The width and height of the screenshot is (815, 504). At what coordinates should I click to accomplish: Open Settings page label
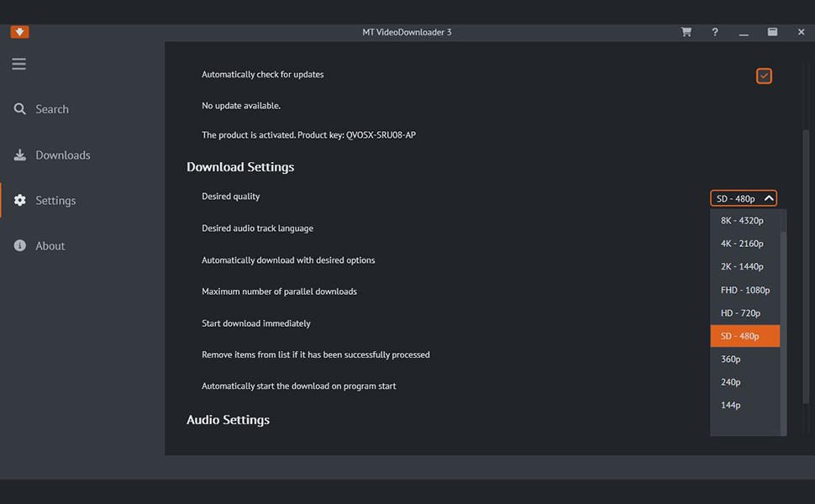point(55,200)
